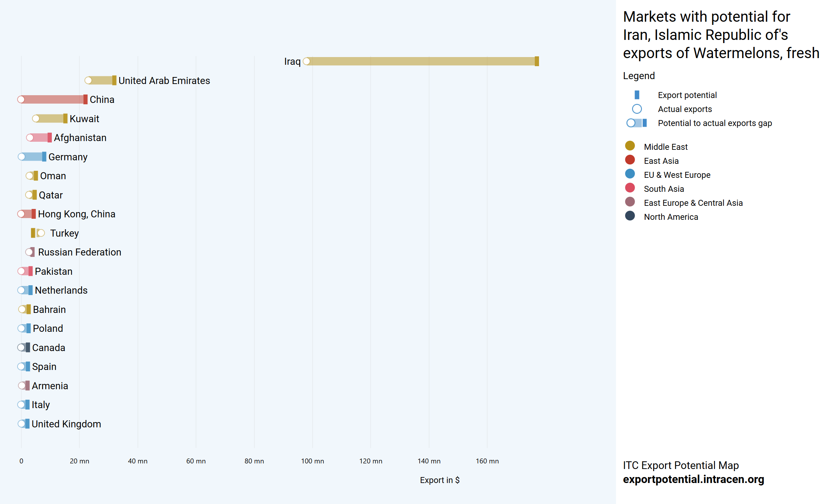This screenshot has width=826, height=504.
Task: Click the Iraq actual exports circle
Action: (x=307, y=61)
